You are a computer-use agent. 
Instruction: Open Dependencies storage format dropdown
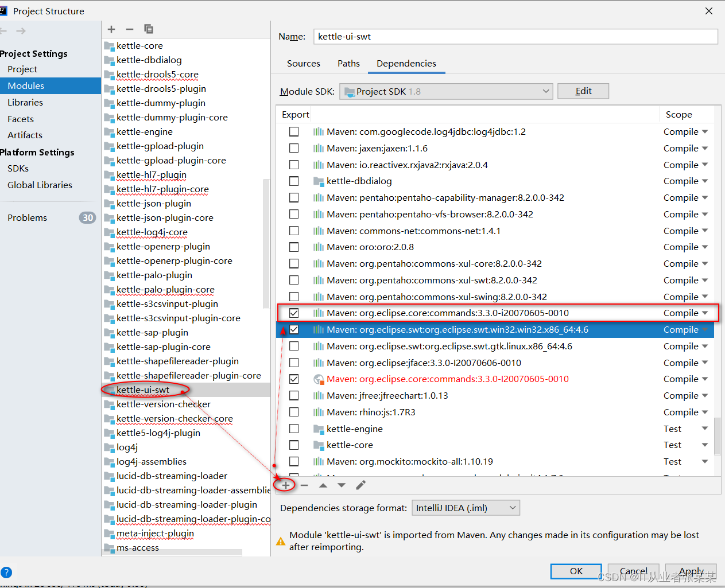pos(466,508)
